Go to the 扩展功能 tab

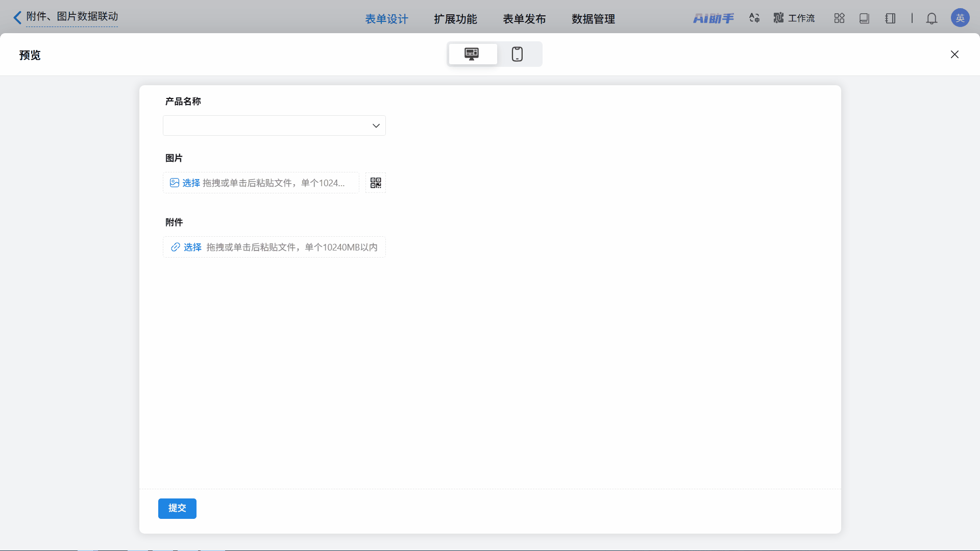click(x=455, y=19)
